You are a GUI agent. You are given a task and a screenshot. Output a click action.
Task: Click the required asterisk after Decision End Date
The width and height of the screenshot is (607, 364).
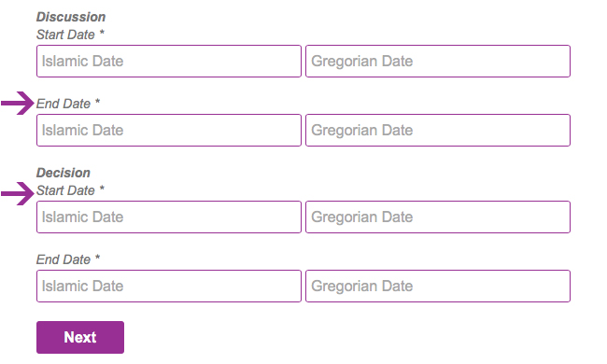(97, 257)
